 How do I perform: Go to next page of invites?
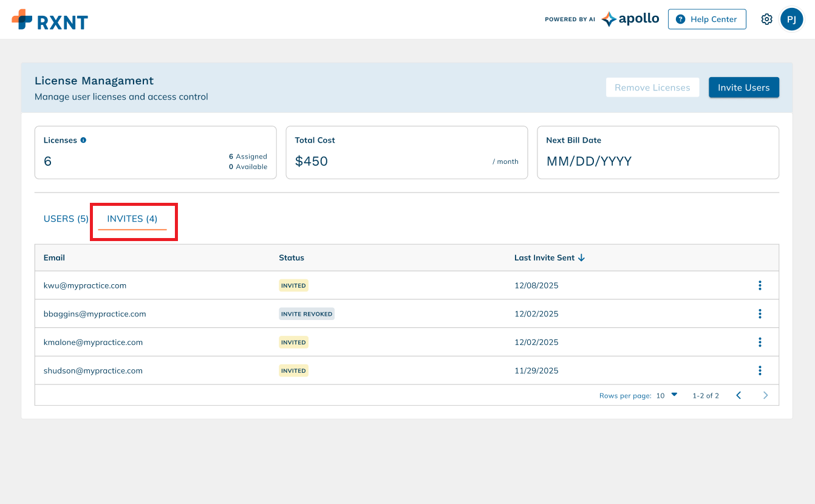pos(765,395)
